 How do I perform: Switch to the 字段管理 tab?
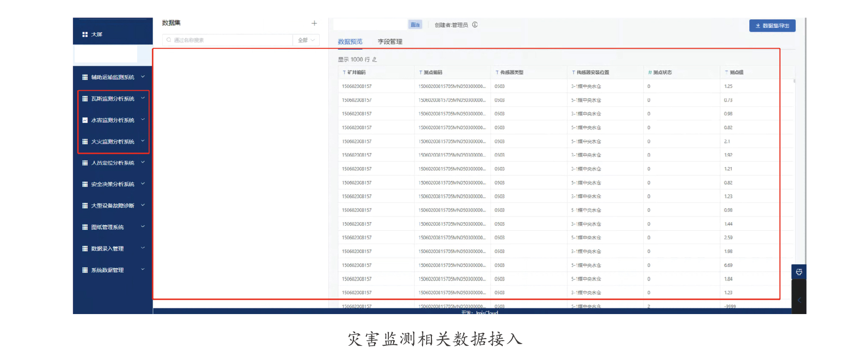click(390, 42)
